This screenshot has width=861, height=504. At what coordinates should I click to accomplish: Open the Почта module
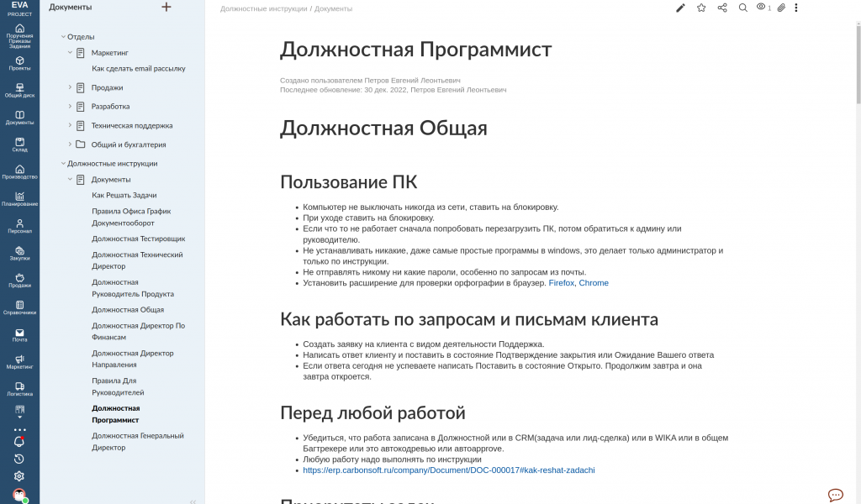pyautogui.click(x=20, y=335)
